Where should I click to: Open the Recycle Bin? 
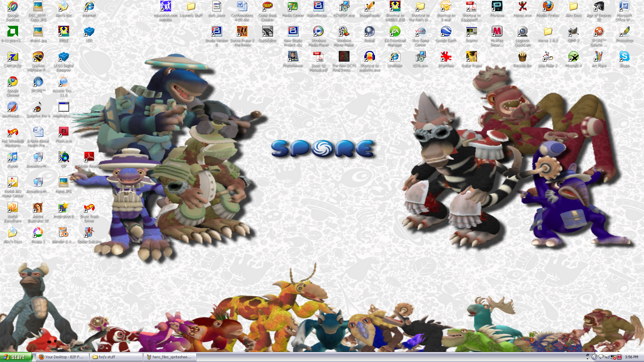523,57
